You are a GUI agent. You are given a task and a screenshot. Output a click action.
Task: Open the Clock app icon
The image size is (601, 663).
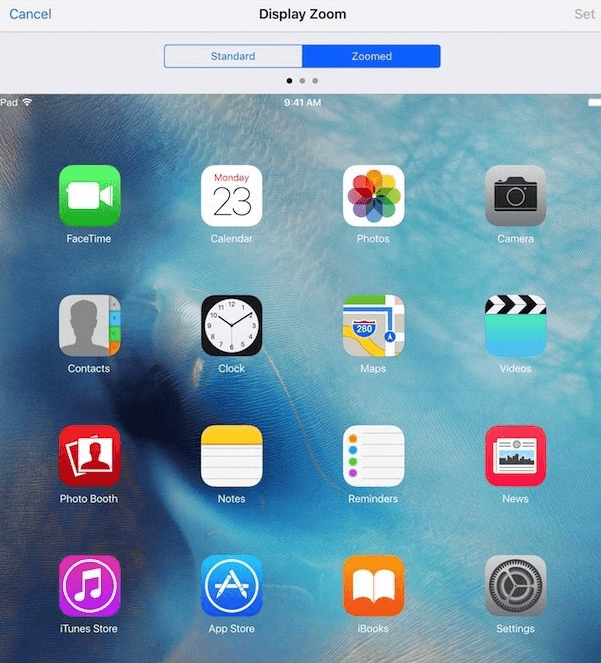[231, 326]
